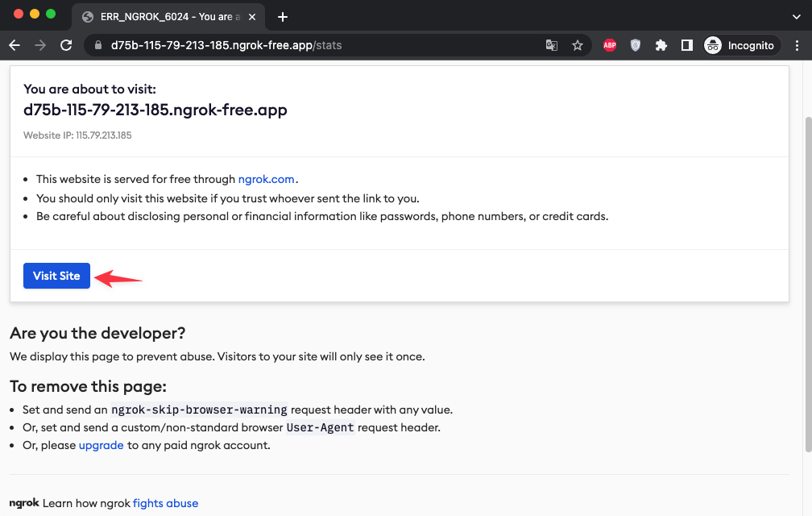Go back with the browser back arrow
This screenshot has width=812, height=516.
[x=14, y=46]
